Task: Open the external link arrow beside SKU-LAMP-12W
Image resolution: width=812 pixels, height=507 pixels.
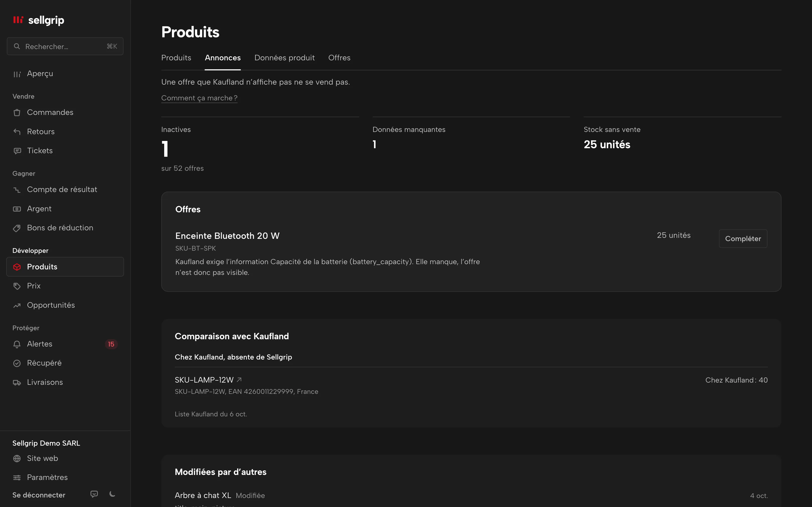Action: pos(239,380)
